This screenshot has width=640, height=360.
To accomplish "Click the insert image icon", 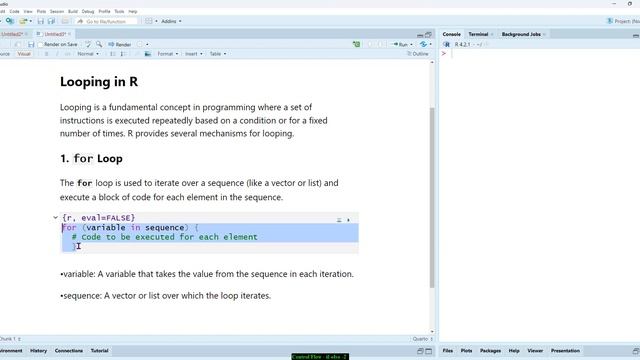I will pos(148,54).
